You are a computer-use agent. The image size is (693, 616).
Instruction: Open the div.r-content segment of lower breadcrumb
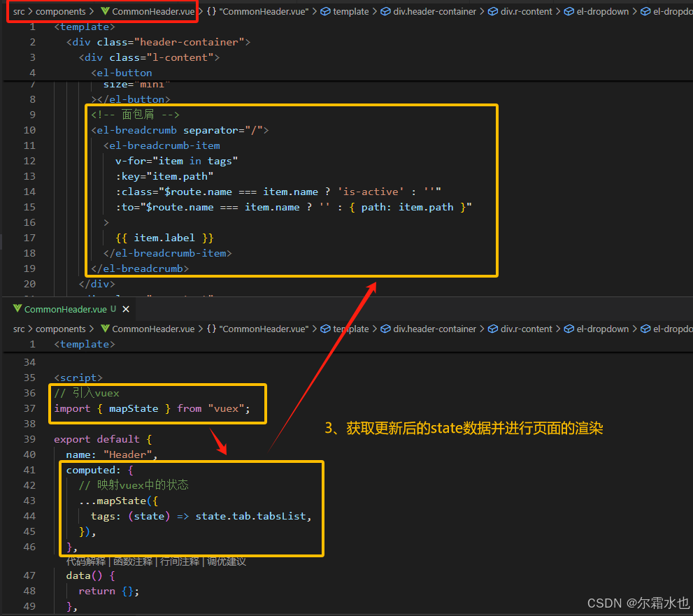click(x=527, y=329)
